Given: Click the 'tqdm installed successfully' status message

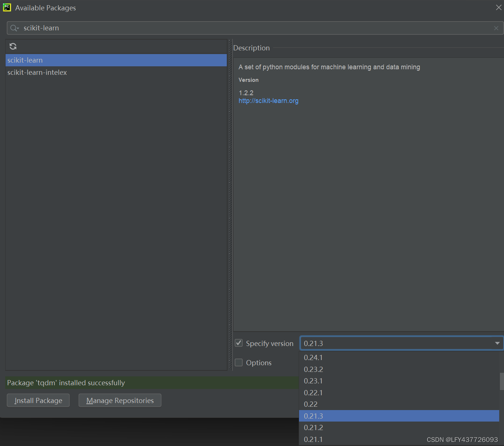Looking at the screenshot, I should (x=66, y=383).
